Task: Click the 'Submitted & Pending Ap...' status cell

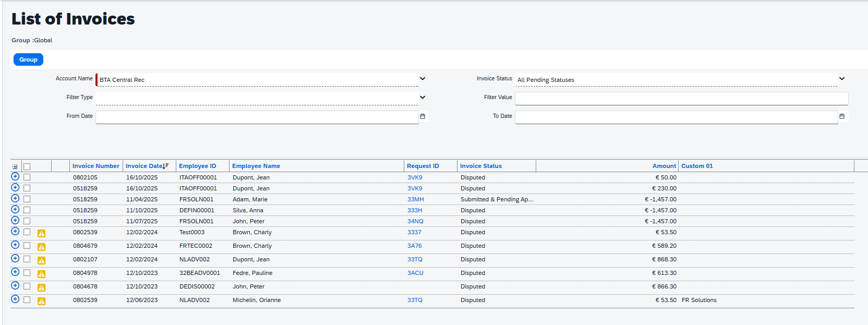Action: pyautogui.click(x=497, y=199)
